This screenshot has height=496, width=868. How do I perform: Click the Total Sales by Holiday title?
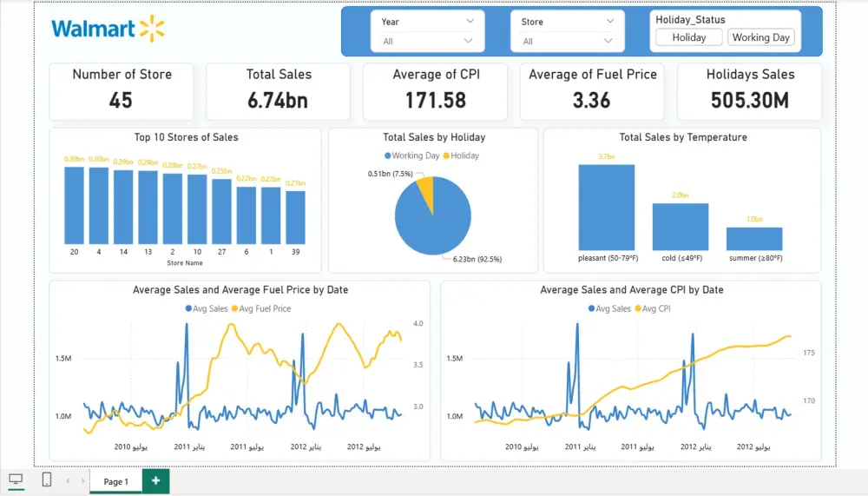[434, 137]
